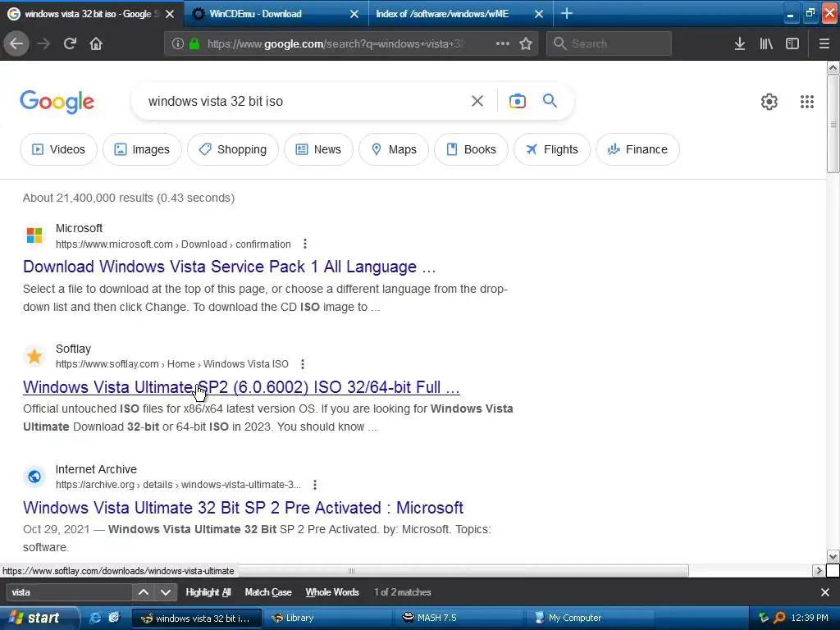The width and height of the screenshot is (840, 630).
Task: Close the WinCDEmu - Download tab
Action: tap(354, 14)
